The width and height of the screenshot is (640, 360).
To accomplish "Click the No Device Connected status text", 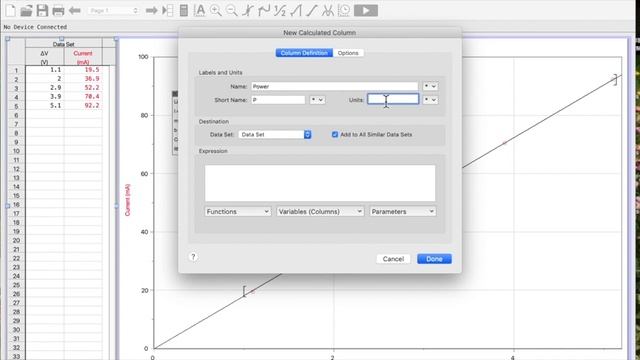I will [x=36, y=27].
